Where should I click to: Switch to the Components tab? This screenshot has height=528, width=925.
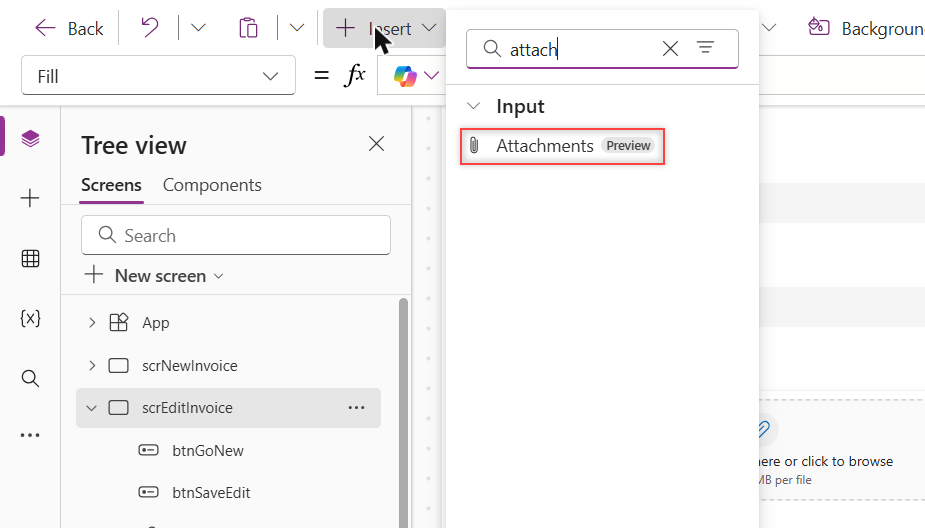pos(212,185)
